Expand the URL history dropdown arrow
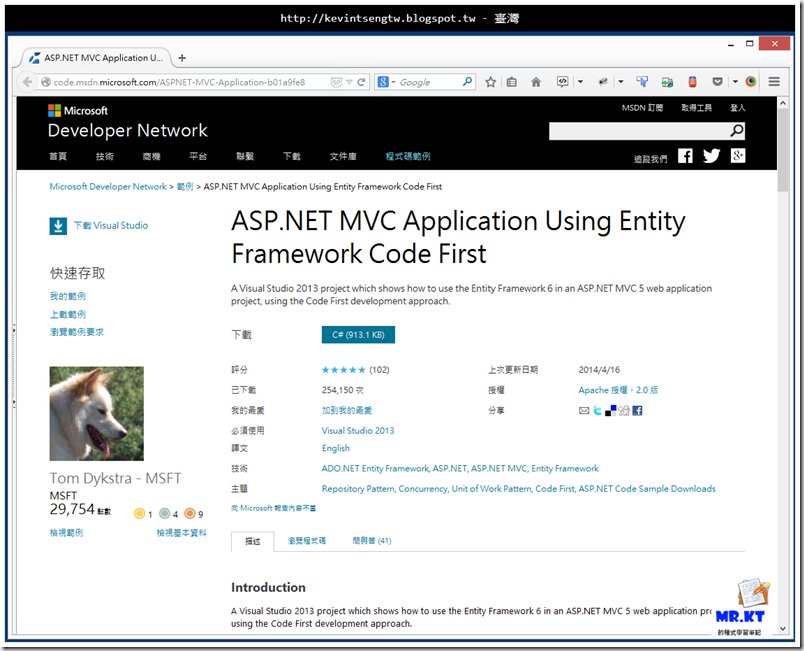Viewport: 804px width, 651px height. pyautogui.click(x=349, y=82)
